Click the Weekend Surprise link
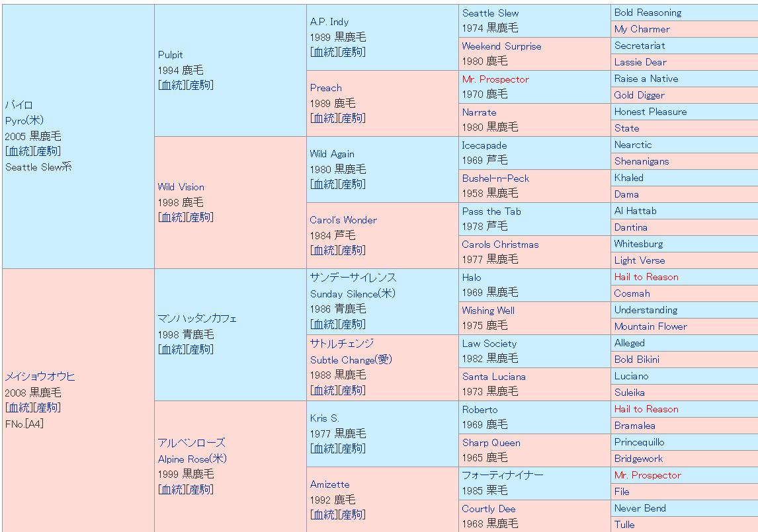 pos(501,46)
